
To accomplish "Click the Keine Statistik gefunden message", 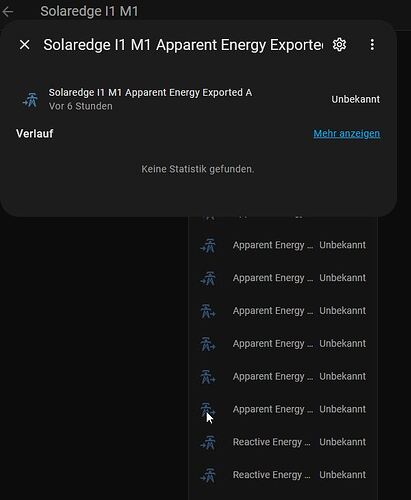I will 198,169.
